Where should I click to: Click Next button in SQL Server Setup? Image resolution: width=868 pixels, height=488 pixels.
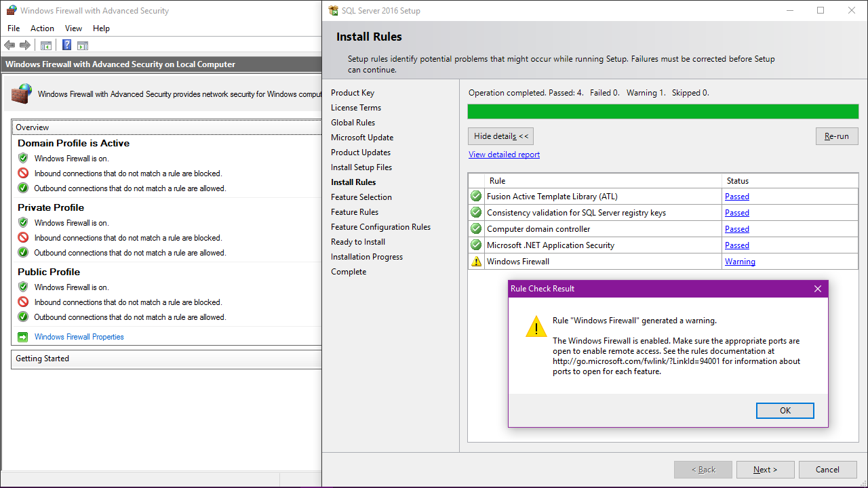pyautogui.click(x=765, y=470)
